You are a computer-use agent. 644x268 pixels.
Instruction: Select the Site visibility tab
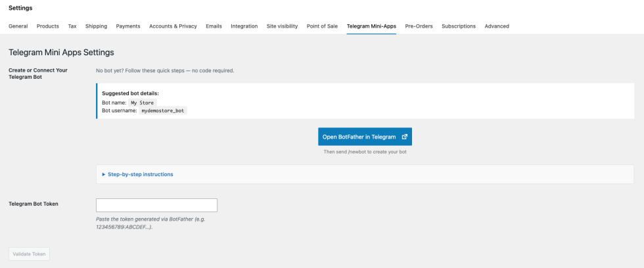[282, 26]
